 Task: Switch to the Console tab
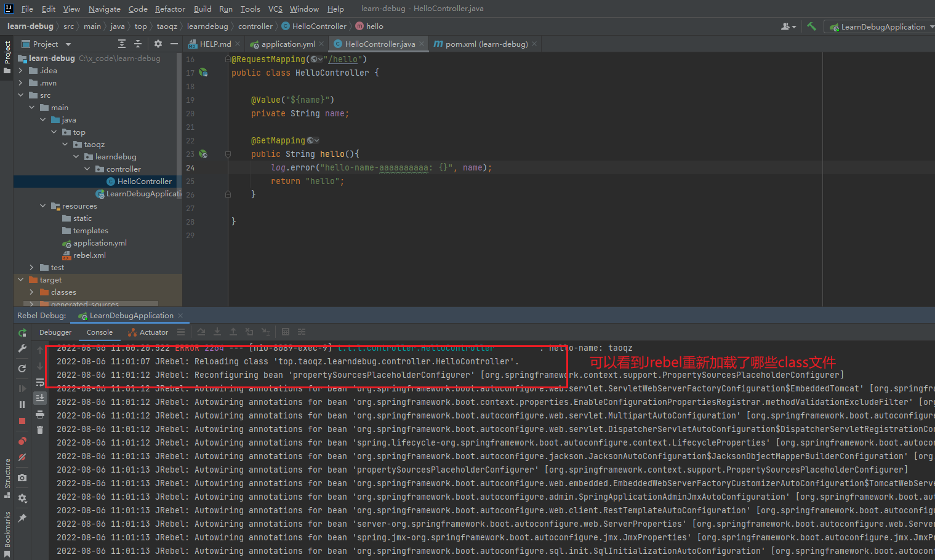click(100, 332)
